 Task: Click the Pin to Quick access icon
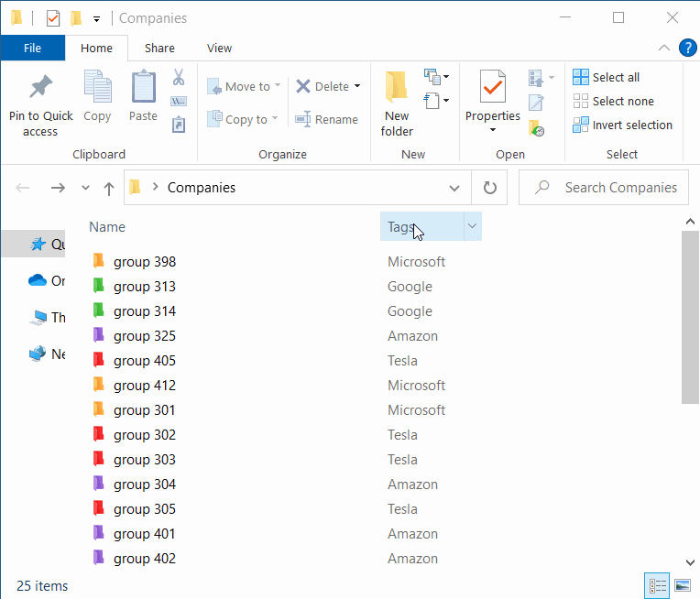click(x=40, y=86)
